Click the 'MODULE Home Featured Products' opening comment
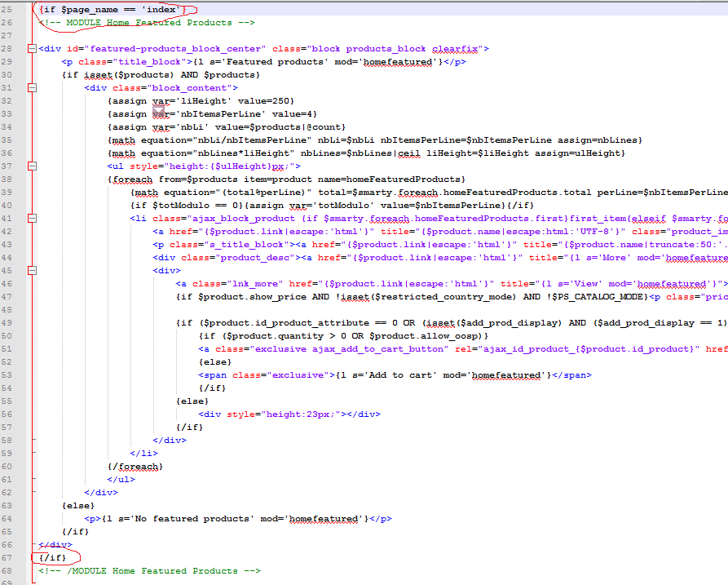The height and width of the screenshot is (585, 728). tap(147, 22)
